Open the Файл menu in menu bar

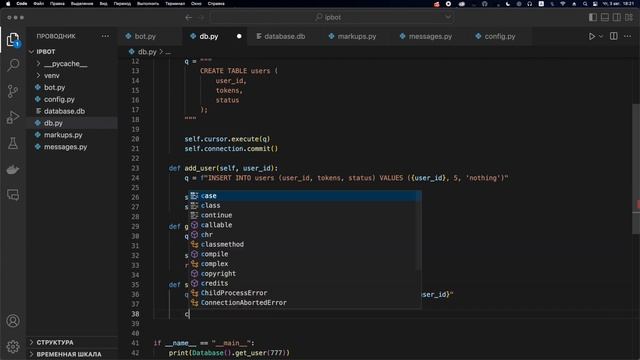39,4
